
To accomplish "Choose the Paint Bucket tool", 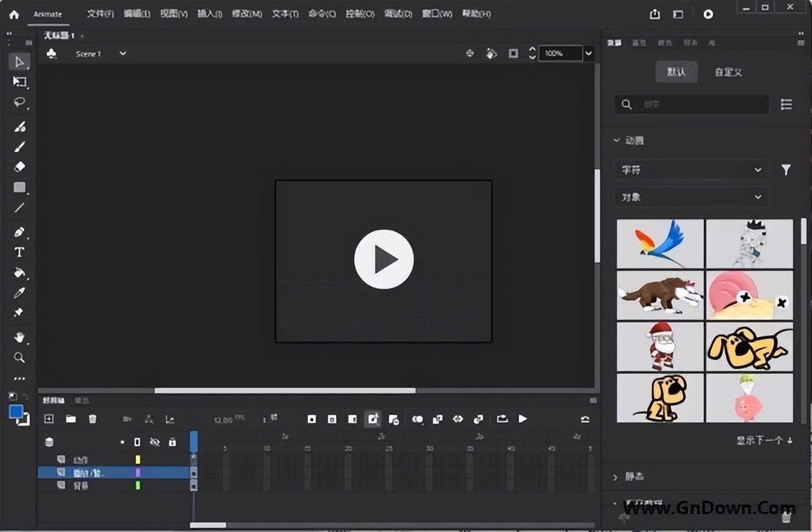I will (x=19, y=273).
